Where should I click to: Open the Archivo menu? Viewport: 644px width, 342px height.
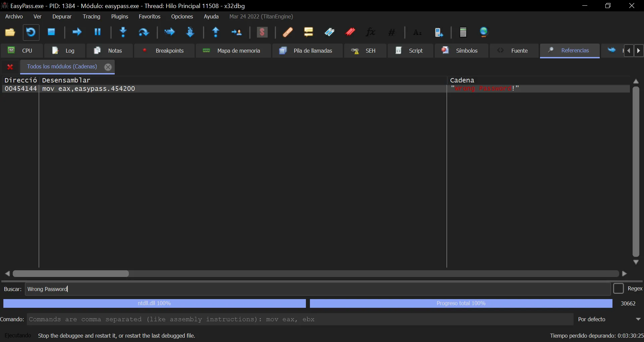pos(14,16)
